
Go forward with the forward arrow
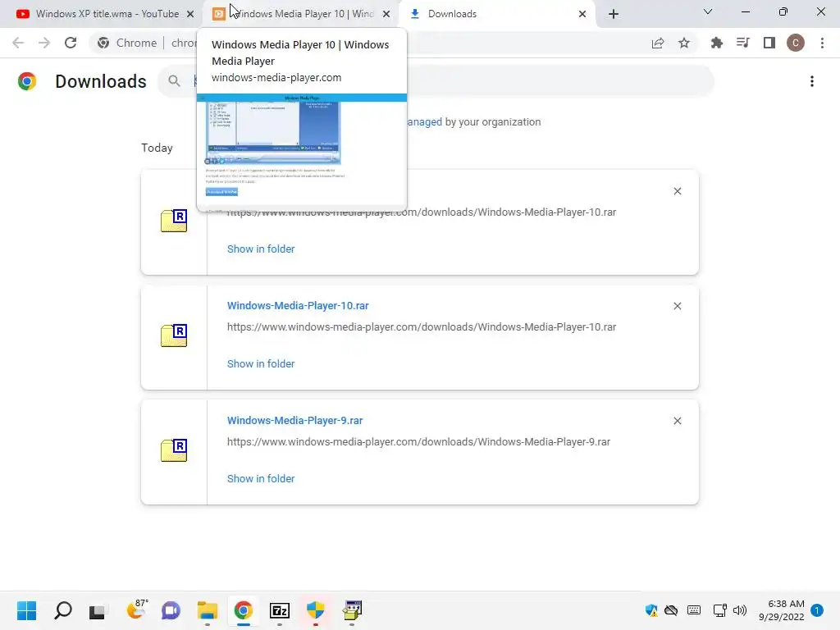44,43
